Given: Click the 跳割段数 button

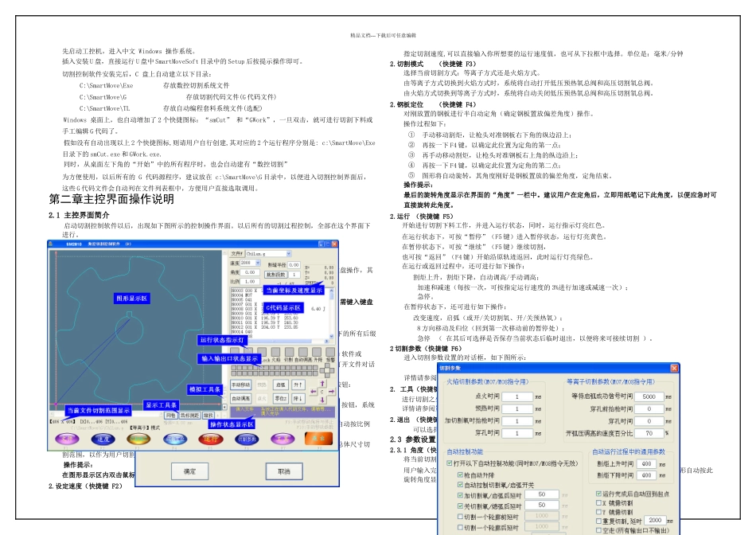Looking at the screenshot, I should (276, 275).
